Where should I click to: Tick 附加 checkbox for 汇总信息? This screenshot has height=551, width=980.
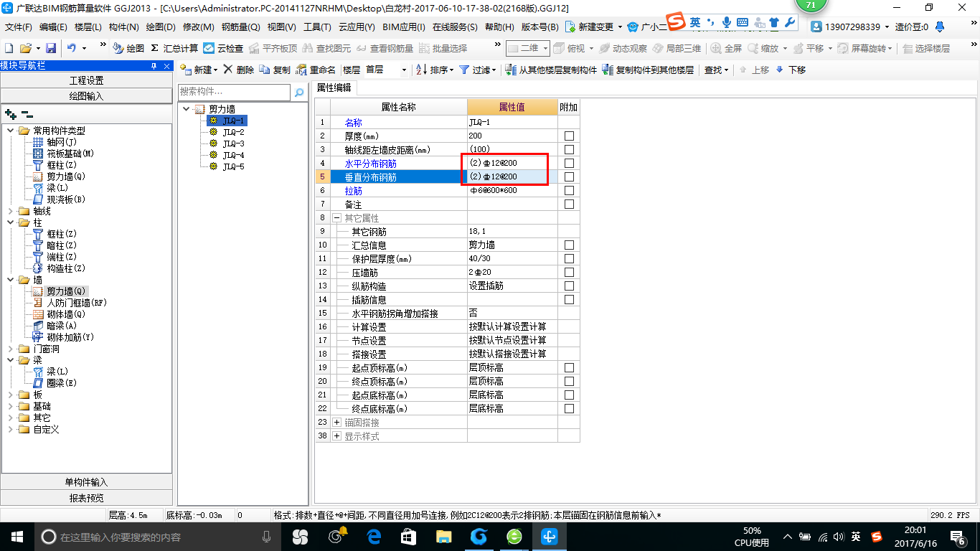tap(569, 245)
